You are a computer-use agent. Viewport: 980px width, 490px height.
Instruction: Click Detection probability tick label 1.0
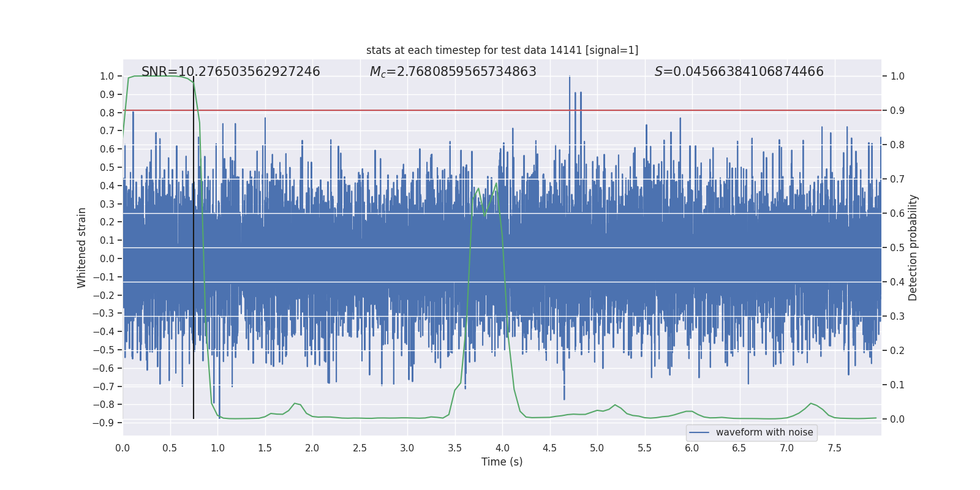(x=897, y=77)
